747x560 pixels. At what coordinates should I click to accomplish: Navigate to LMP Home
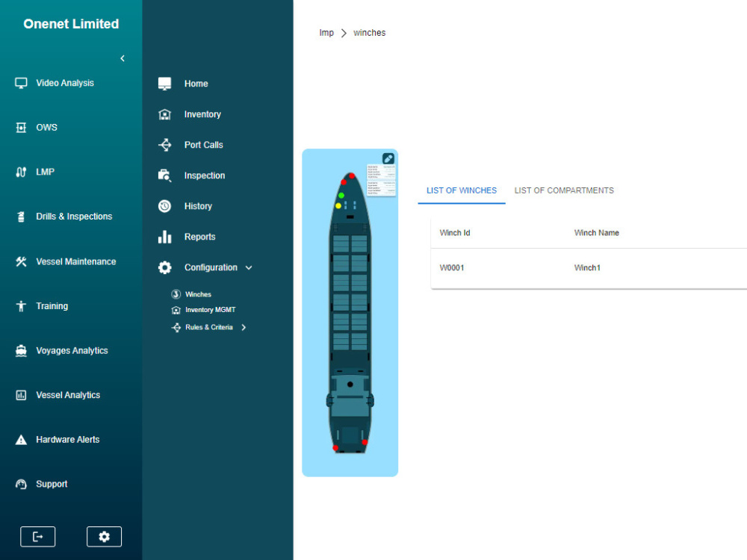196,84
